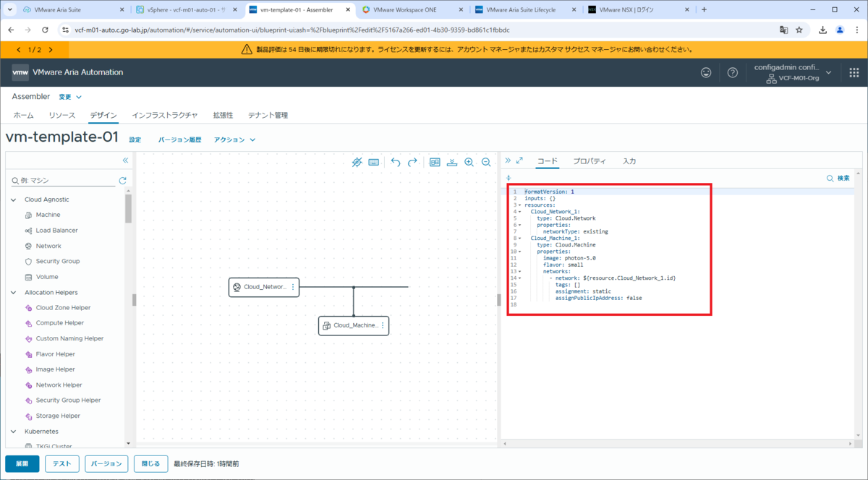Bookmark this page with the star icon
The height and width of the screenshot is (480, 868).
pos(799,30)
